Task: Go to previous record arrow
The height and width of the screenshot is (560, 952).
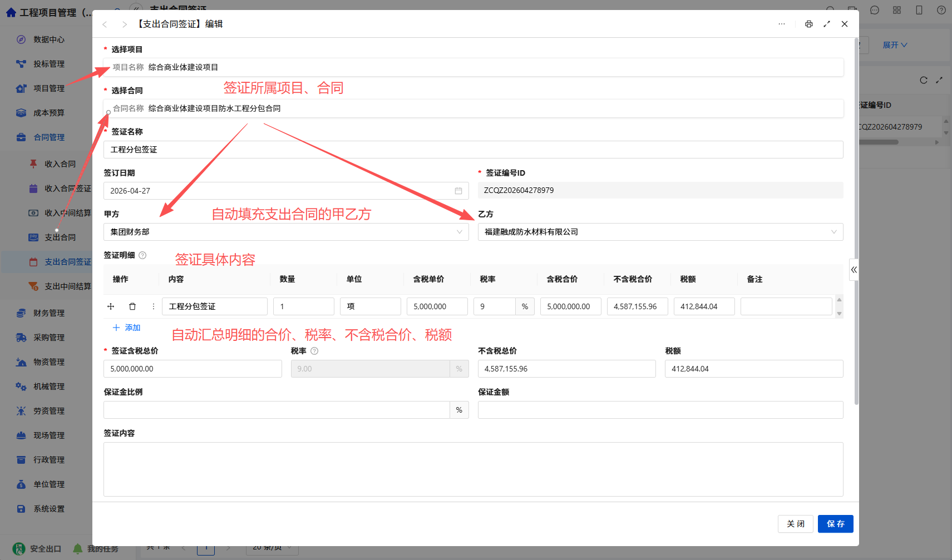Action: pyautogui.click(x=105, y=24)
